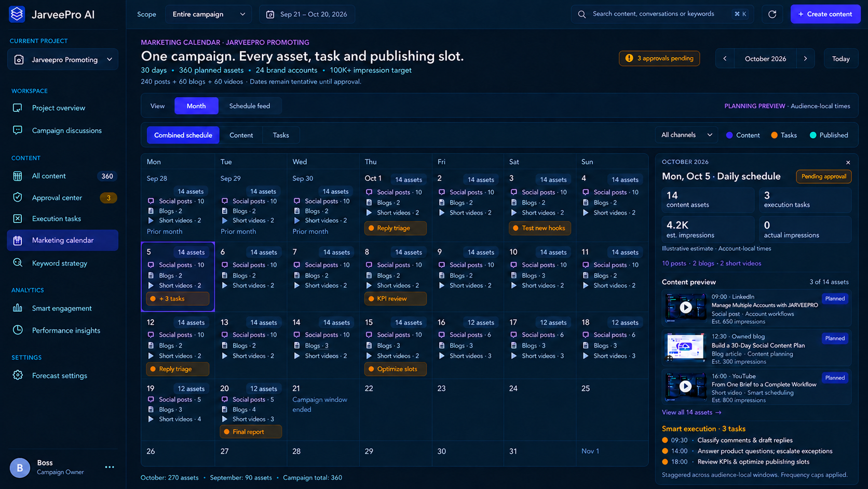Click + 3 tasks chip on Oct 5
Screen dimensions: 868x489
coord(178,299)
